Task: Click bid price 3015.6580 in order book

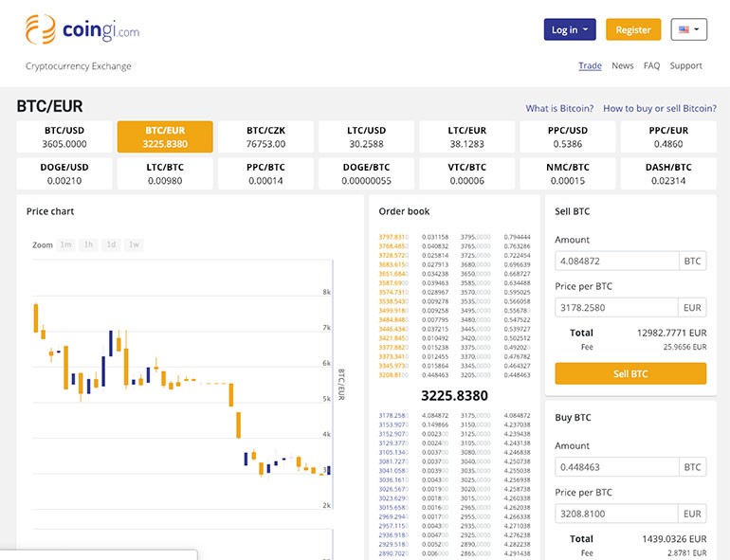Action: [393, 507]
